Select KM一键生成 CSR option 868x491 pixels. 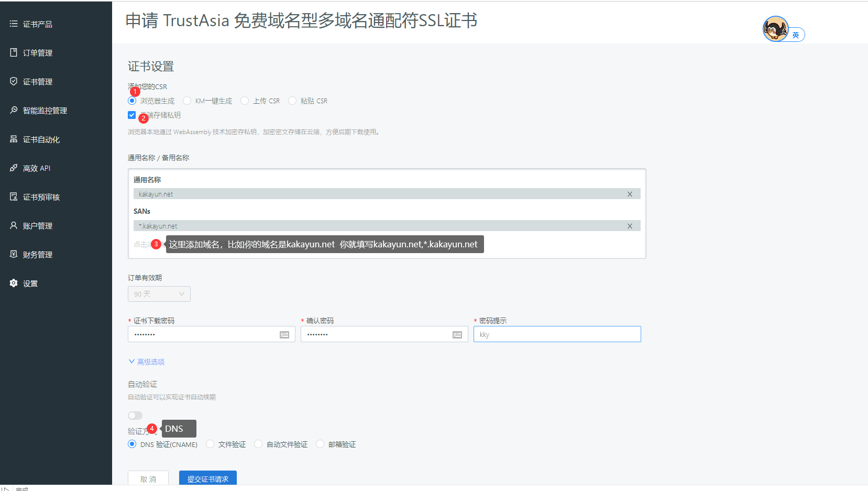(187, 101)
